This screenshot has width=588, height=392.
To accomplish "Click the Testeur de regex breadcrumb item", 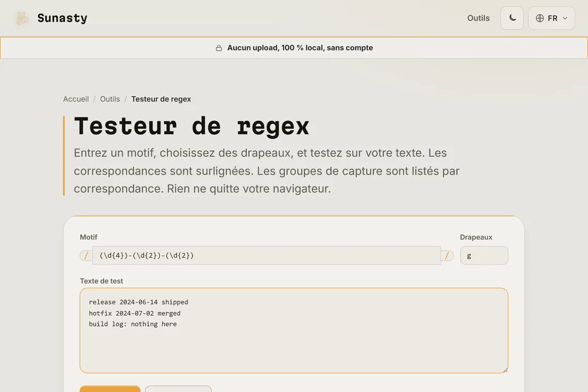I will 161,99.
